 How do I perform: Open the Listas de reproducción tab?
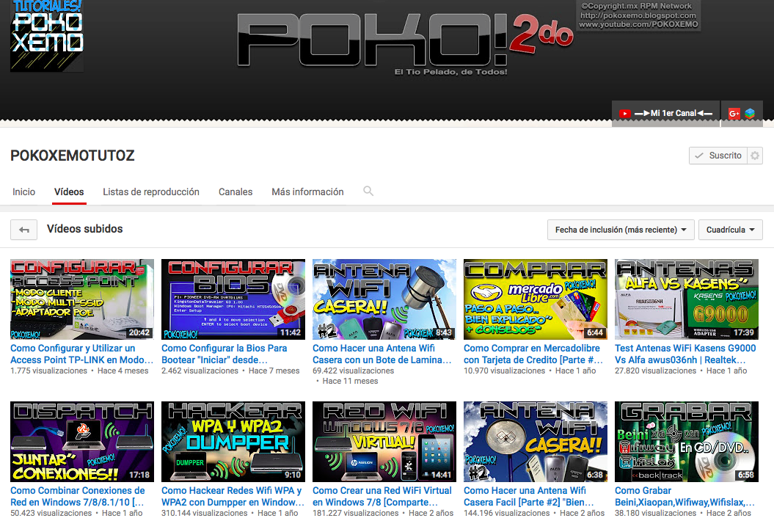click(x=151, y=192)
